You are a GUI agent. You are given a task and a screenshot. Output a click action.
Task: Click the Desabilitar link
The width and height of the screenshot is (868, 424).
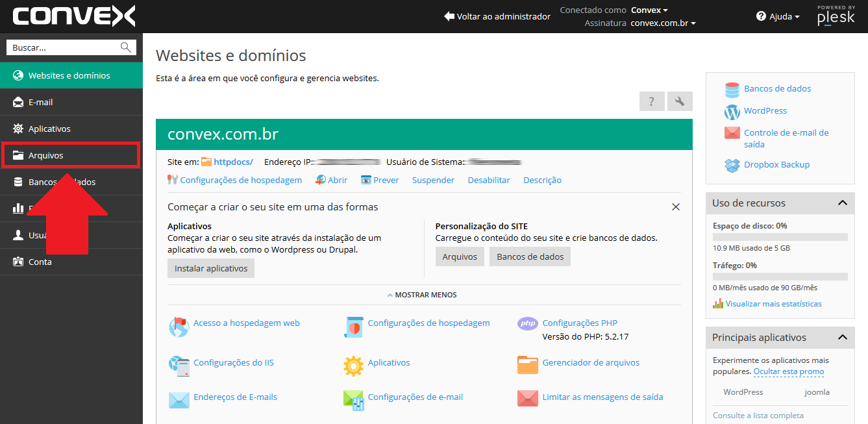[489, 180]
